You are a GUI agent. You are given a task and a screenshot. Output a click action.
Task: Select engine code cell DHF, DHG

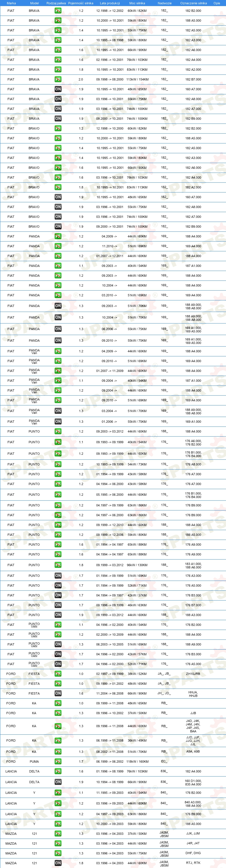[193, 853]
